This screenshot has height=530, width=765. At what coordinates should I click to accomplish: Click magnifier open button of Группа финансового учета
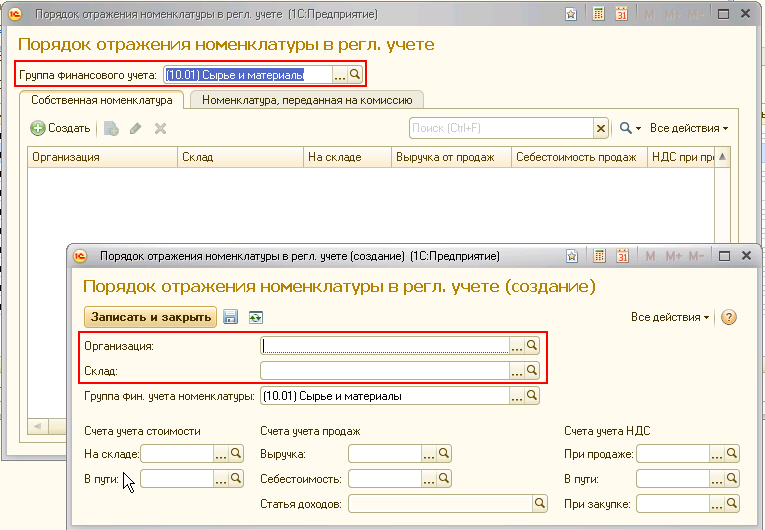pos(355,75)
